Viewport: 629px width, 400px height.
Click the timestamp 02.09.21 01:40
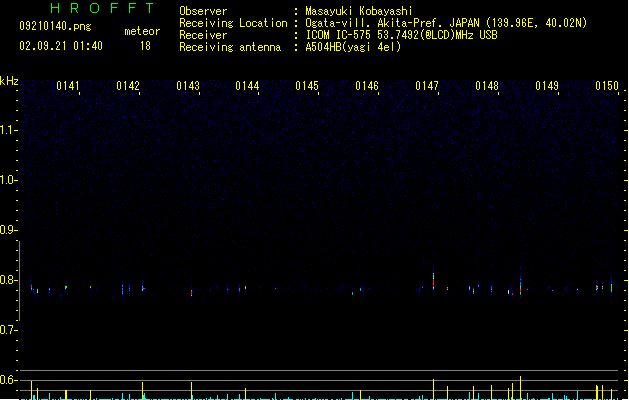point(61,46)
